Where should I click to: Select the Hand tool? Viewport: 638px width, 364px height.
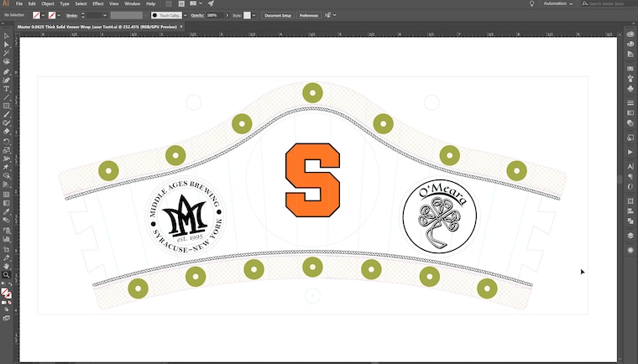coord(6,267)
